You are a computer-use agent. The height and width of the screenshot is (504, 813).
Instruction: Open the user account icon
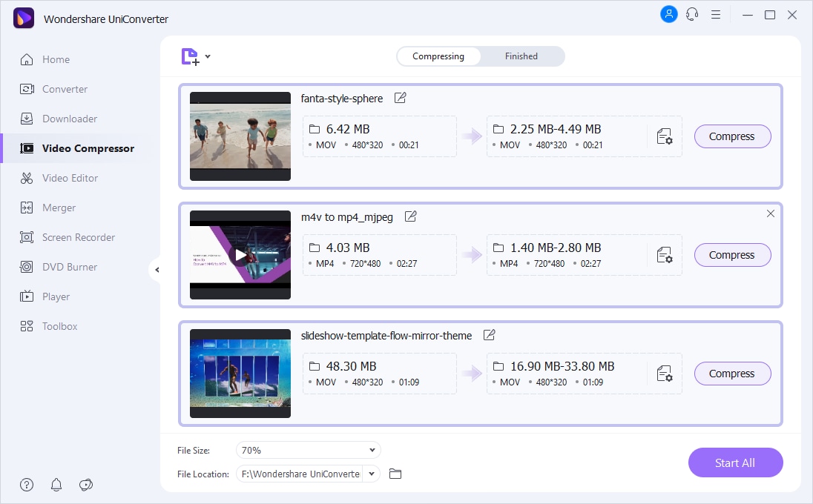point(668,14)
